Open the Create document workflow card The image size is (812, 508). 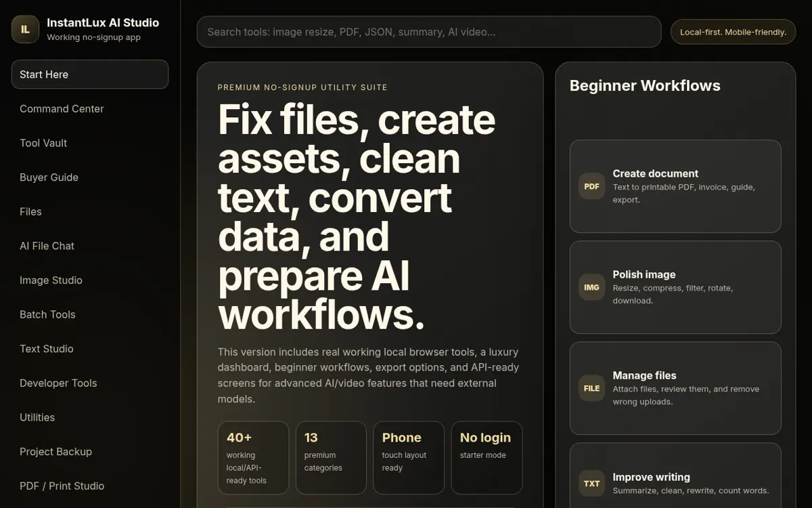coord(675,186)
